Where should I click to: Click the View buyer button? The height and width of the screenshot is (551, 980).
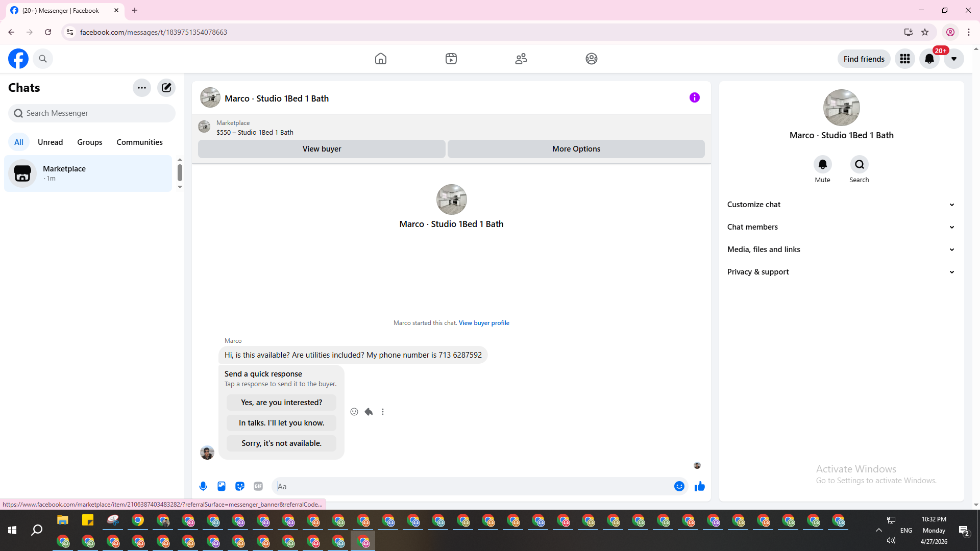tap(322, 149)
